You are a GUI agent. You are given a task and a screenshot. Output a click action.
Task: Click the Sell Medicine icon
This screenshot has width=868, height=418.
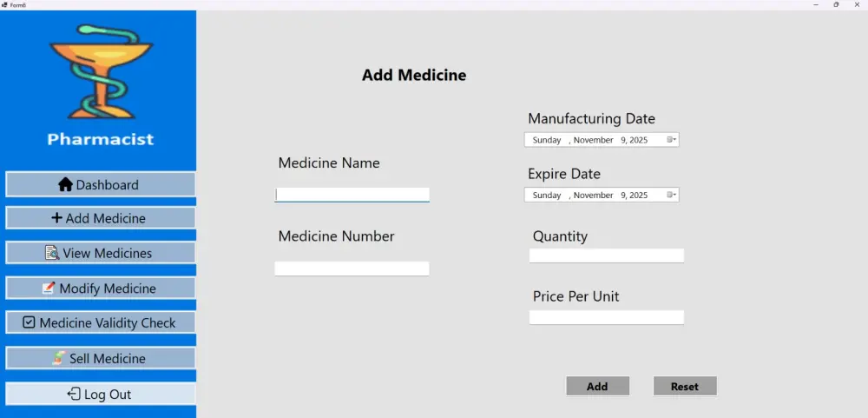point(59,358)
